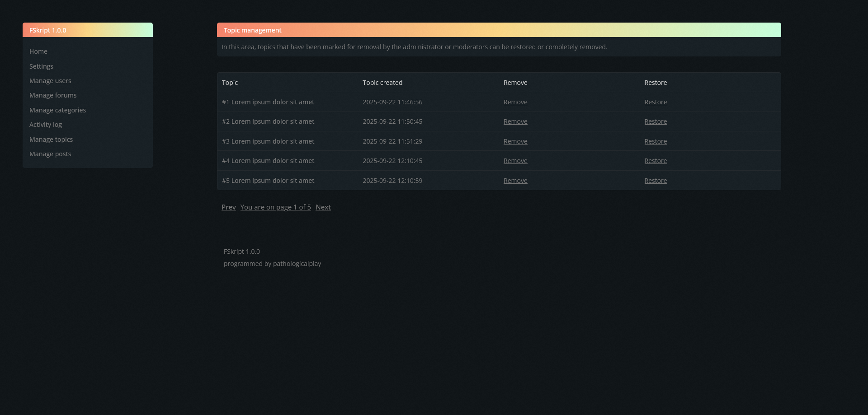Image resolution: width=868 pixels, height=415 pixels.
Task: Open Manage posts page
Action: click(x=50, y=154)
